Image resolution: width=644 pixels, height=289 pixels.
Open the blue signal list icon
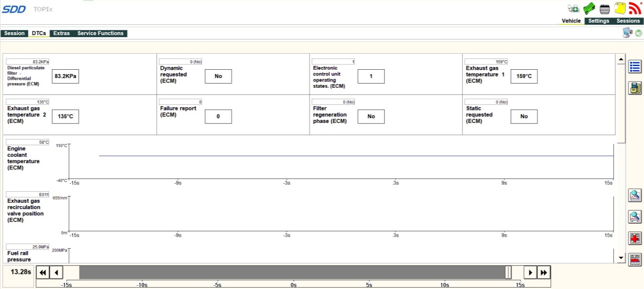[634, 66]
